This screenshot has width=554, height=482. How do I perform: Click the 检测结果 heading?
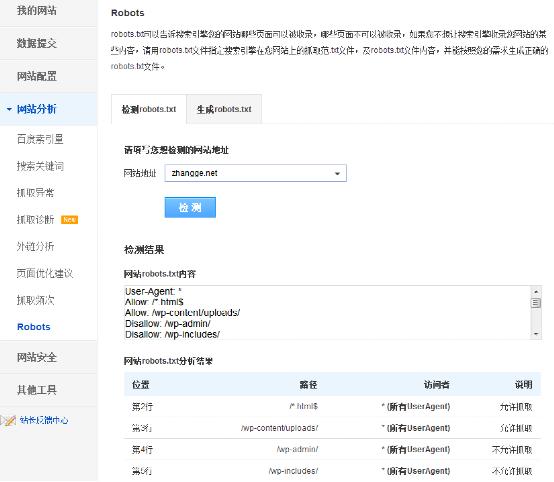click(144, 250)
